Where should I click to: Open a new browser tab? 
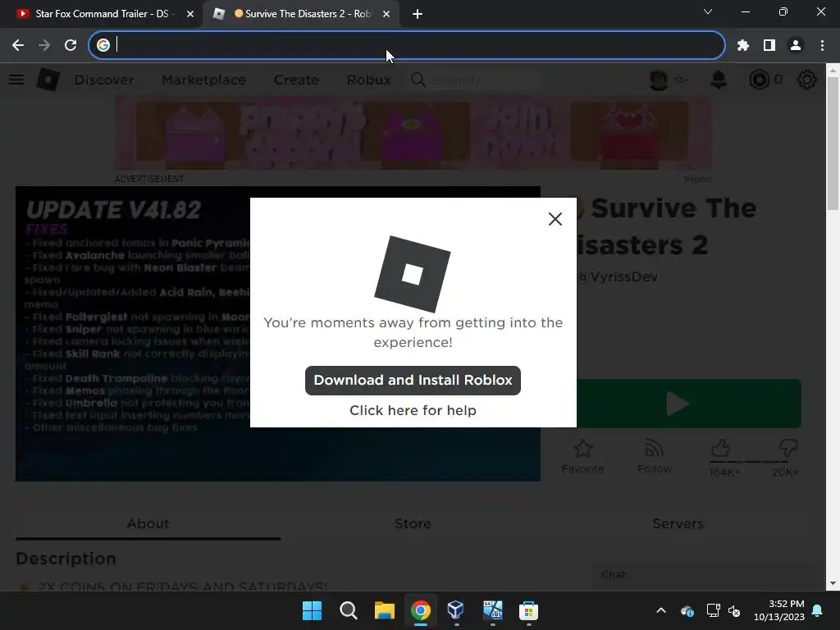418,14
